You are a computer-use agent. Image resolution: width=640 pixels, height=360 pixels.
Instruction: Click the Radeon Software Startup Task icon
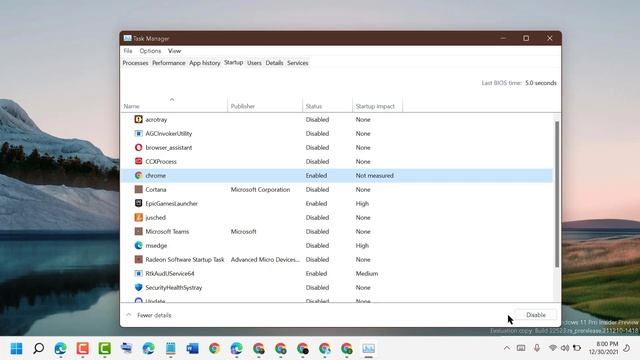coord(138,260)
